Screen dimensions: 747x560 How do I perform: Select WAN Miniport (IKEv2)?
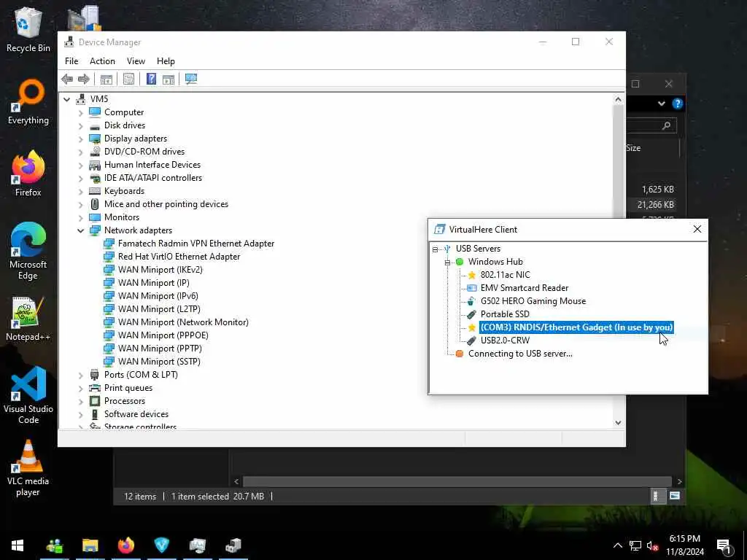[160, 270]
